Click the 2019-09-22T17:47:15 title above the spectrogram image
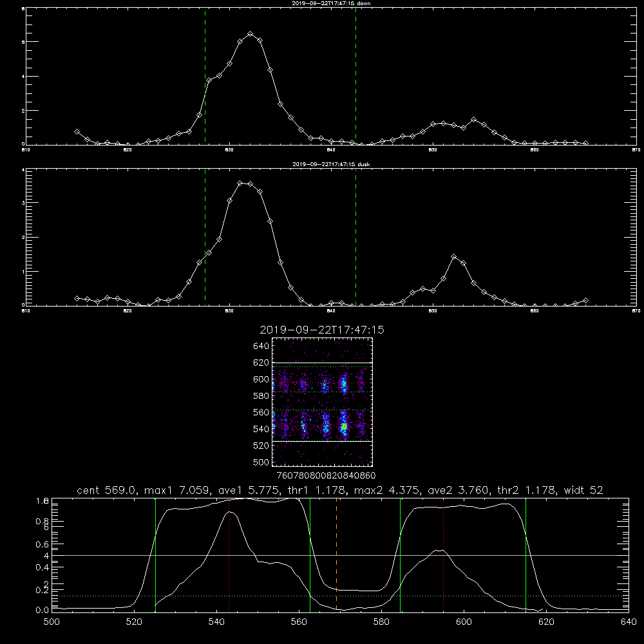 322,330
